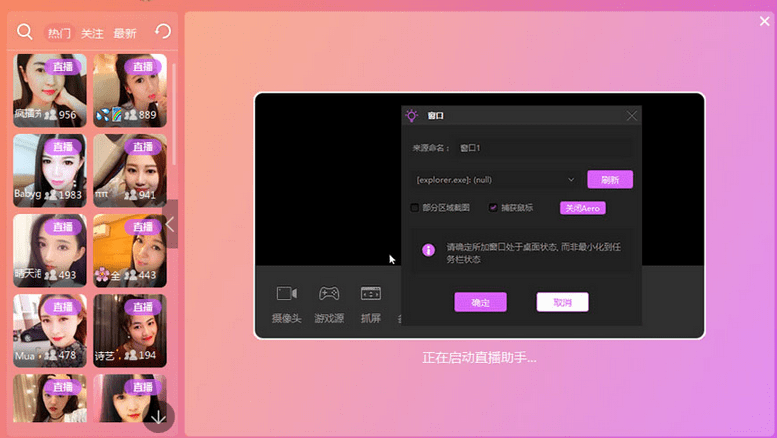This screenshot has height=438, width=777.
Task: Click the lightbulb icon in dialog title
Action: pos(411,116)
